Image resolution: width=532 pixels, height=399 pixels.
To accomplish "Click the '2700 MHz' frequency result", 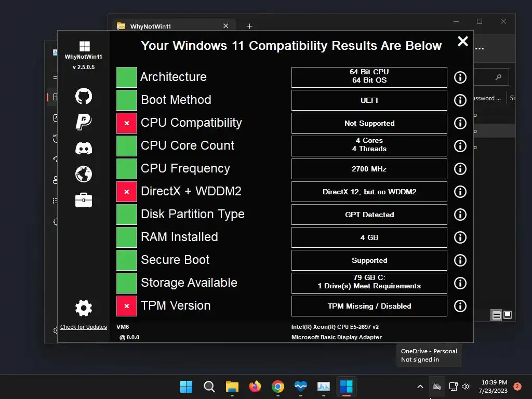I will [x=369, y=169].
